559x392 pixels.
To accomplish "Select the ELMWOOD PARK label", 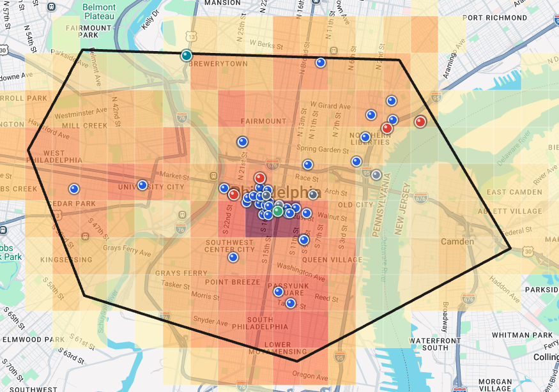I will click(33, 340).
